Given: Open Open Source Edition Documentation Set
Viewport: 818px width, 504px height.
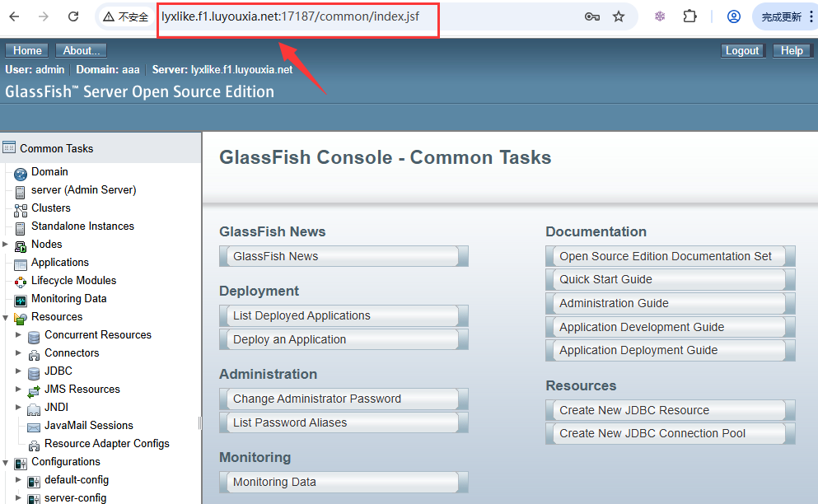Looking at the screenshot, I should [671, 256].
